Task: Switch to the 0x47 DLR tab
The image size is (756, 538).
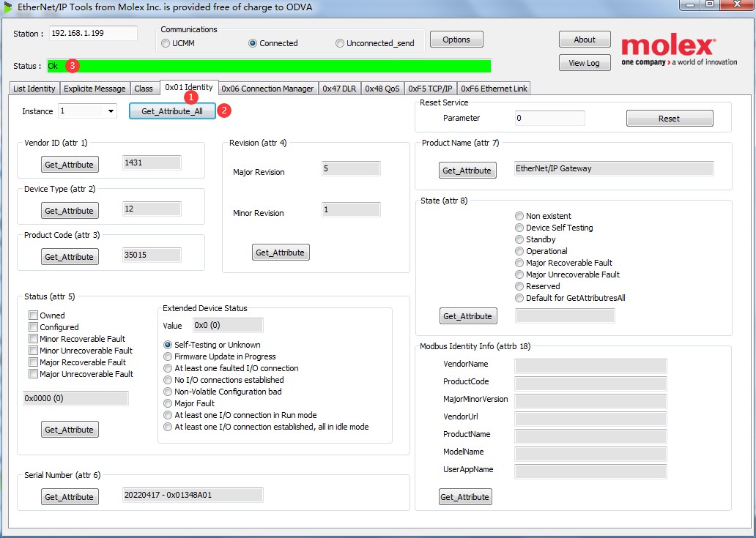Action: [x=339, y=89]
